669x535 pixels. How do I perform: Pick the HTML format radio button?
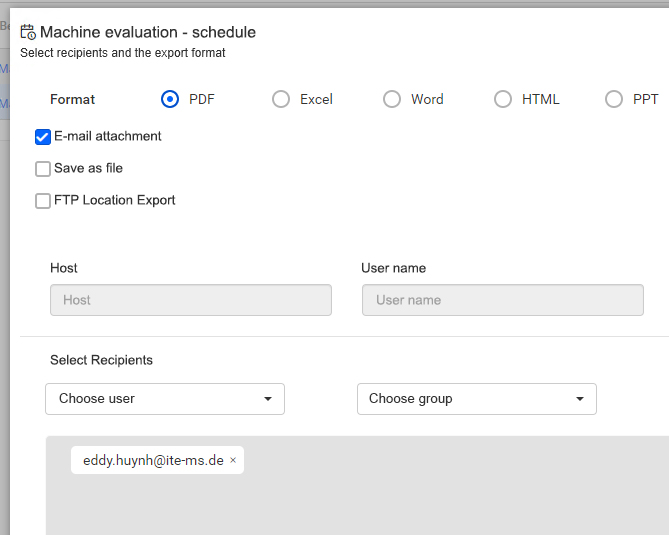pyautogui.click(x=503, y=99)
